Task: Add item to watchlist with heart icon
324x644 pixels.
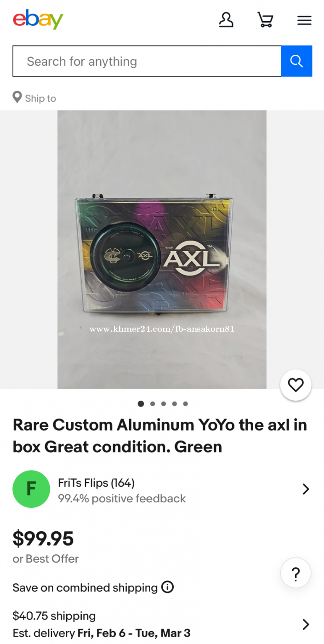Action: (x=296, y=385)
